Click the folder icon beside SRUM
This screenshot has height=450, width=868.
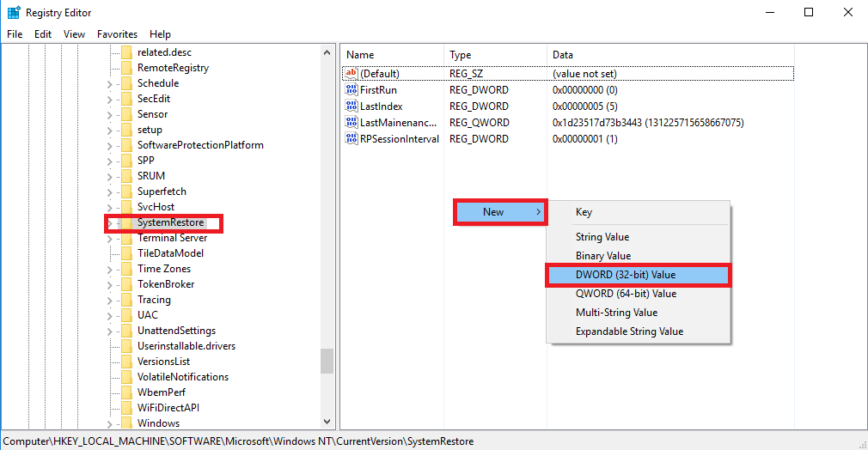coord(127,175)
